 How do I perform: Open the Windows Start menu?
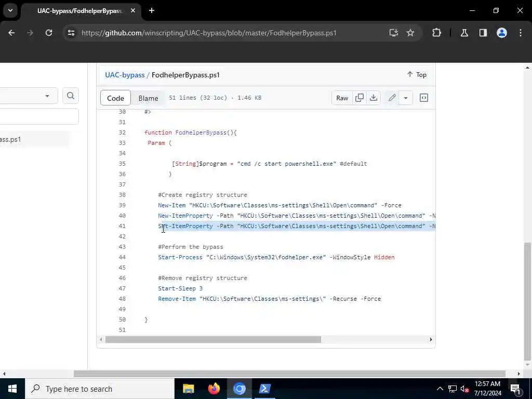click(12, 389)
